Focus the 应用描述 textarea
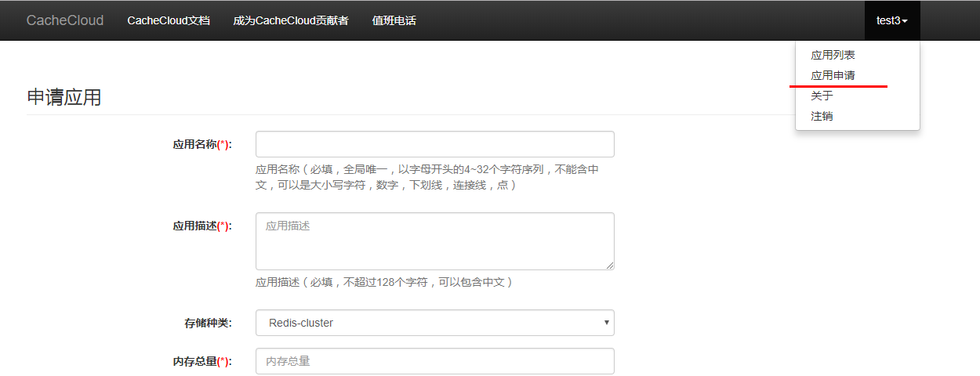This screenshot has width=980, height=376. pyautogui.click(x=435, y=241)
